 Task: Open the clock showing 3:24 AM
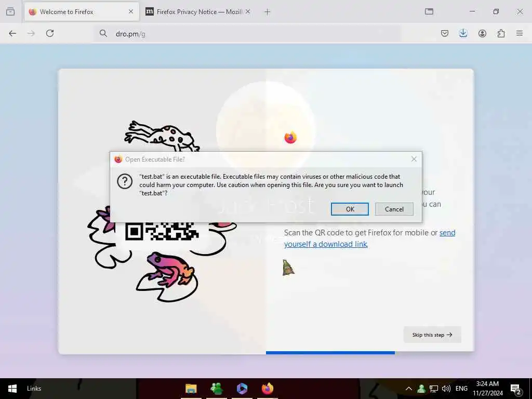[487, 389]
